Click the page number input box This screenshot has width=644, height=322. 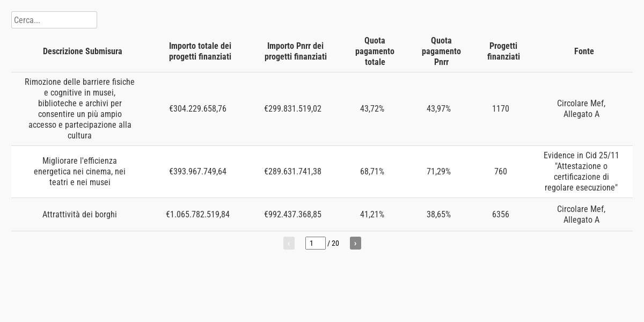click(315, 243)
